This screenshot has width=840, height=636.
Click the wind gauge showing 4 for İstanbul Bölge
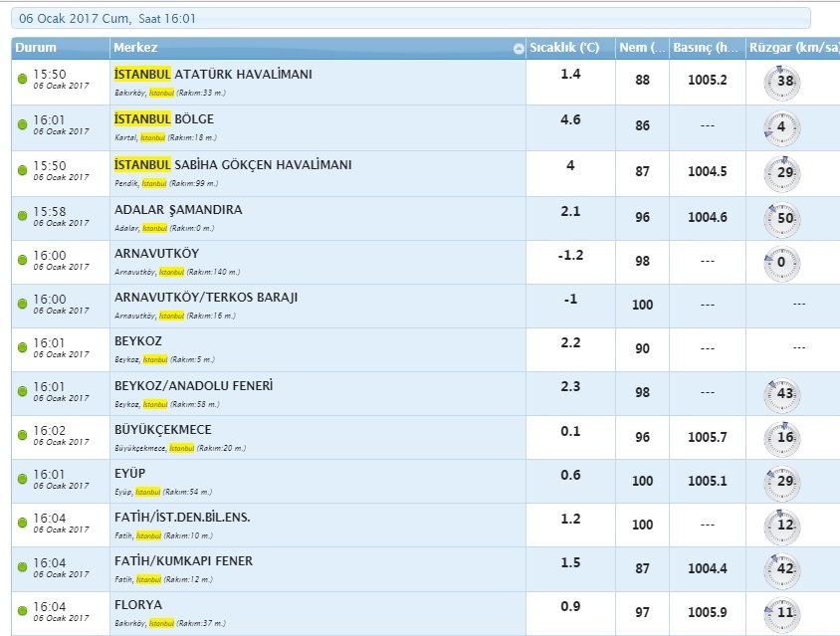coord(781,128)
